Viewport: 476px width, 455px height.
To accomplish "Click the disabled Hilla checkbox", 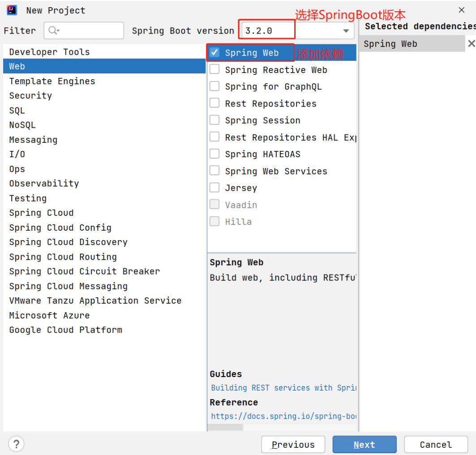I will [x=214, y=221].
